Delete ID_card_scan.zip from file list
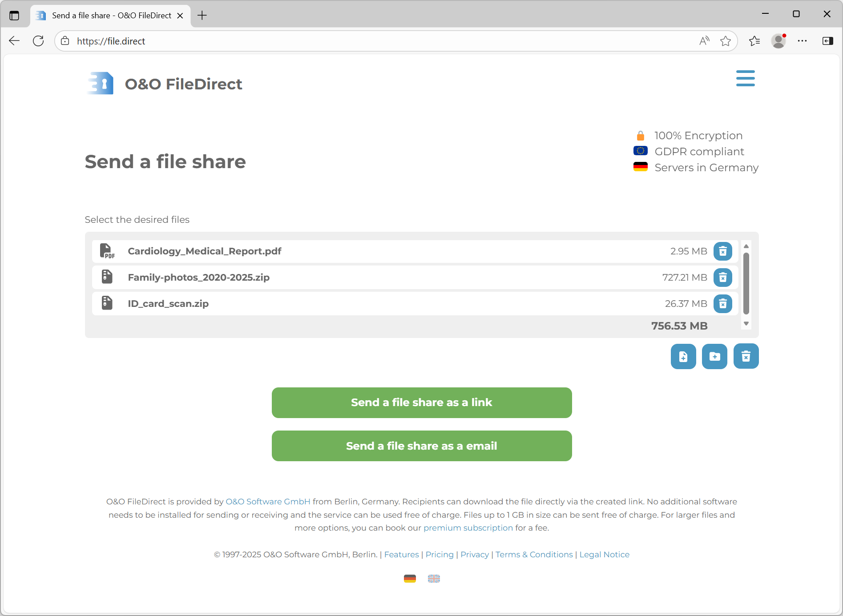Image resolution: width=843 pixels, height=616 pixels. pos(722,304)
